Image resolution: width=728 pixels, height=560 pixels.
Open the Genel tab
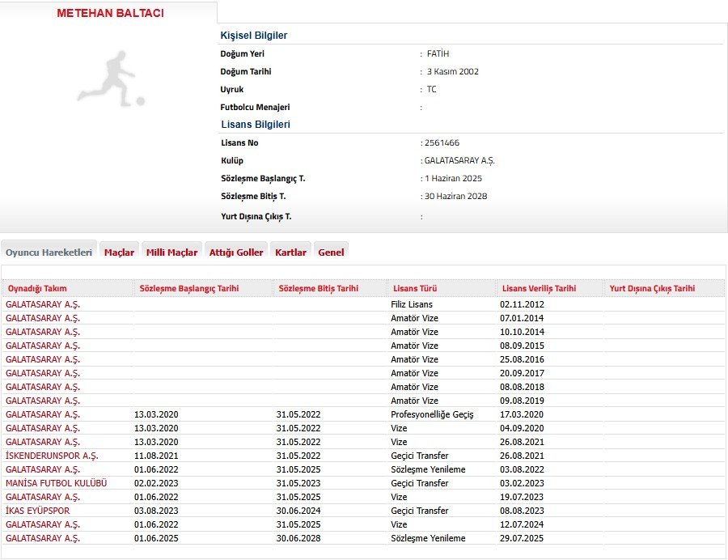click(x=331, y=252)
